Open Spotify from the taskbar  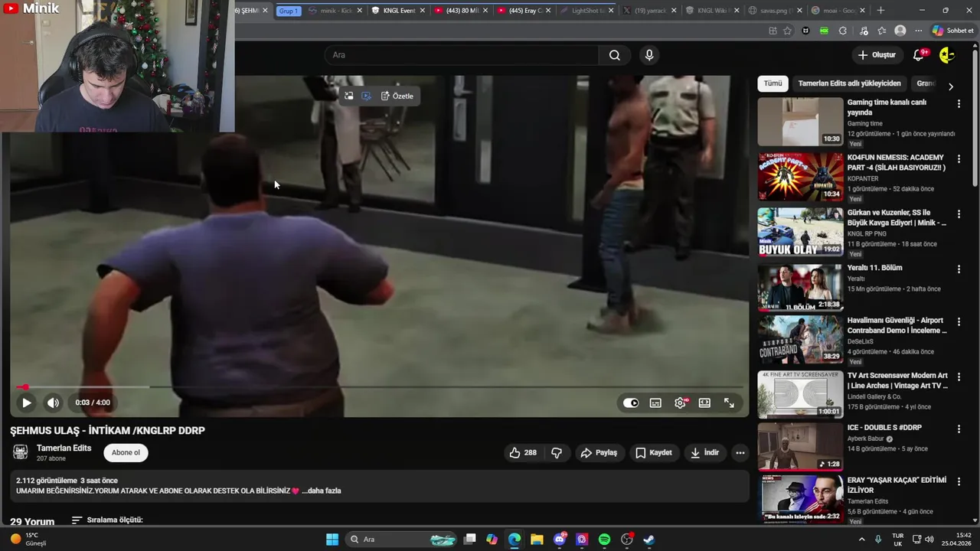604,540
